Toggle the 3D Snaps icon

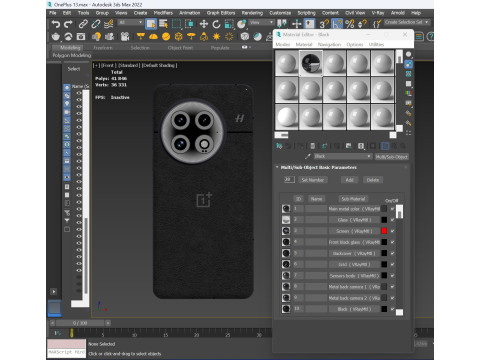(324, 24)
